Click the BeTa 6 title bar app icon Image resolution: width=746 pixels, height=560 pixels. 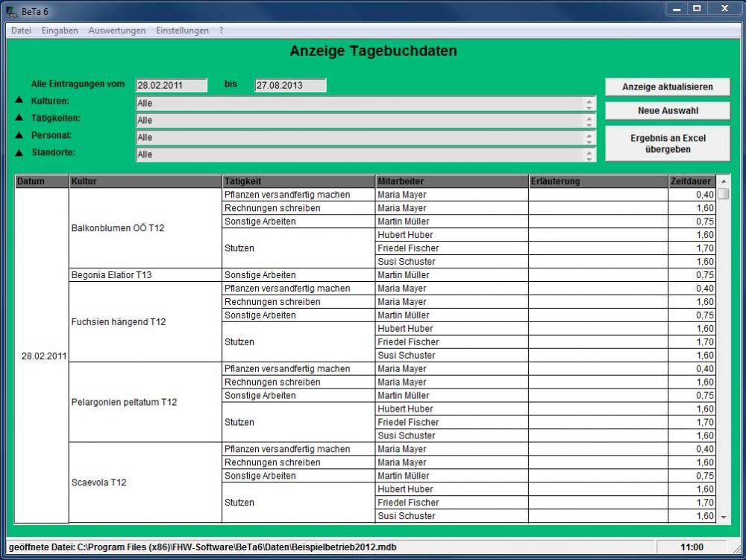[10, 10]
